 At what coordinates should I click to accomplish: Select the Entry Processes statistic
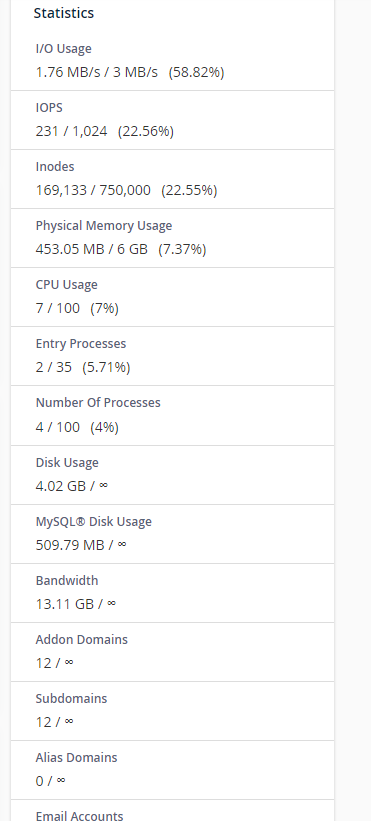click(81, 344)
